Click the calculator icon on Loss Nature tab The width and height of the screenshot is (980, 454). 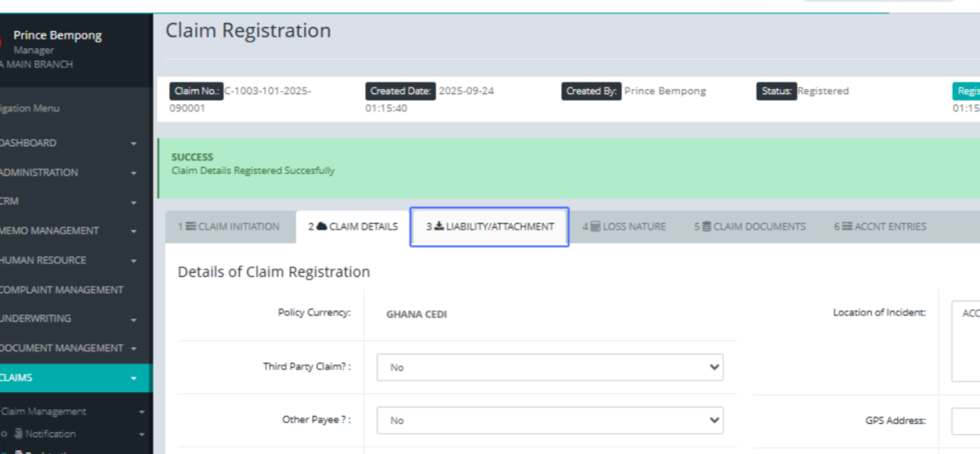tap(595, 227)
